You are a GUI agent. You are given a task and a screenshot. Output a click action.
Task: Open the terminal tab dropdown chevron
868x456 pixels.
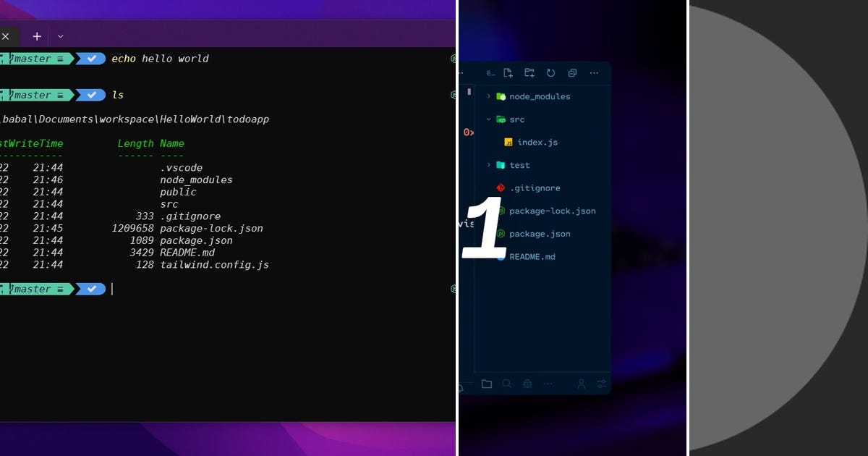click(x=61, y=36)
